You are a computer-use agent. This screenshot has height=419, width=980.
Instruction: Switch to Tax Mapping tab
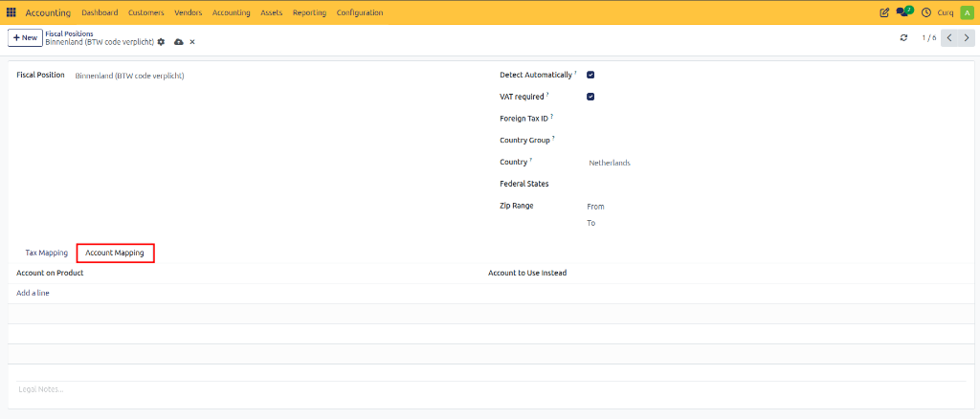tap(46, 253)
